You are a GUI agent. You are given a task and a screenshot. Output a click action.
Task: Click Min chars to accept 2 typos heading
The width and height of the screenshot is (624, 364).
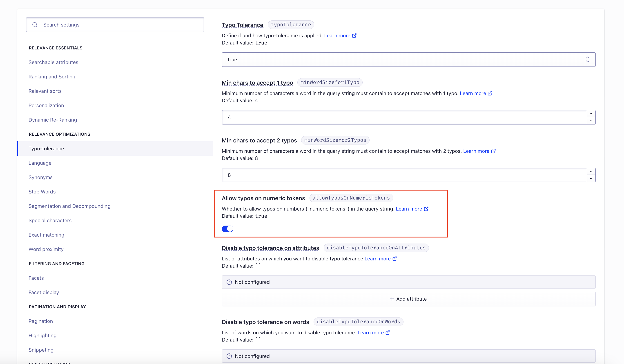click(x=259, y=141)
